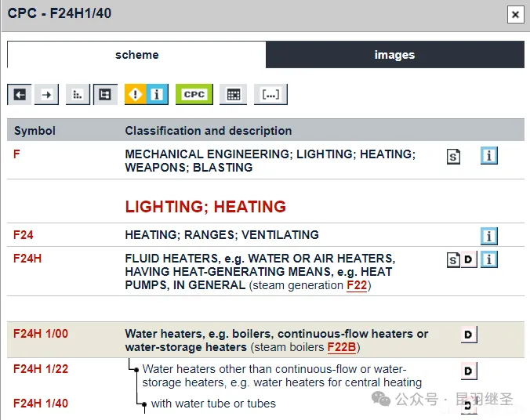Screen dimensions: 530x420
Task: Click the F24H 1/40 symbol
Action: 41,404
